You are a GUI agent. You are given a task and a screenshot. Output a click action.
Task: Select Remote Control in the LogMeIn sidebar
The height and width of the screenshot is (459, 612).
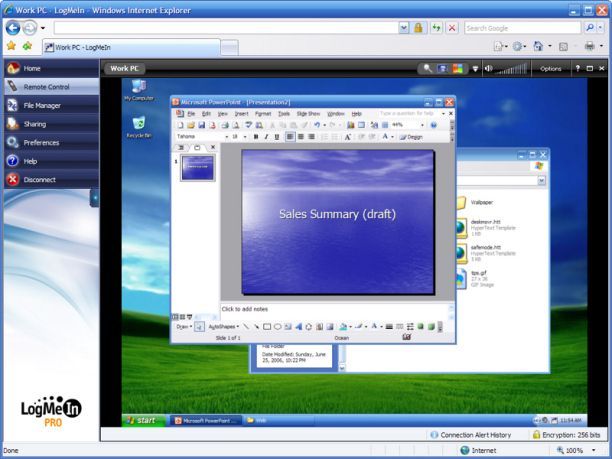point(51,87)
